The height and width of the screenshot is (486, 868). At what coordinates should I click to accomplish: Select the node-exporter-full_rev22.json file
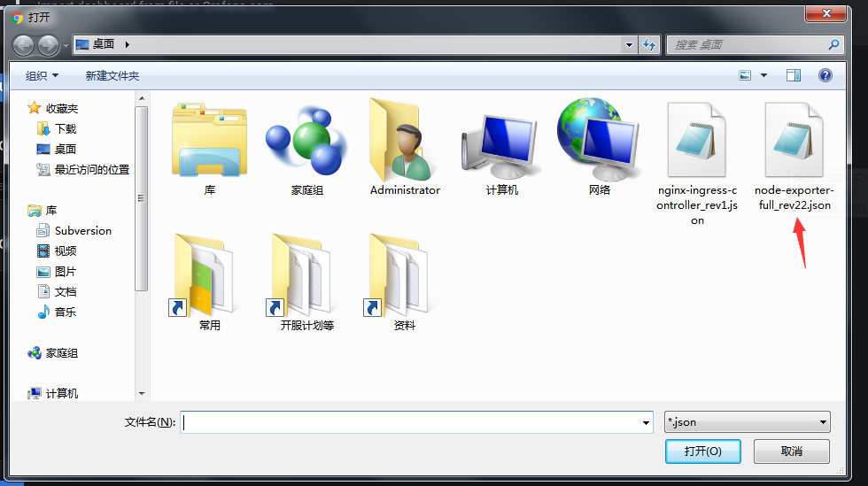[793, 142]
